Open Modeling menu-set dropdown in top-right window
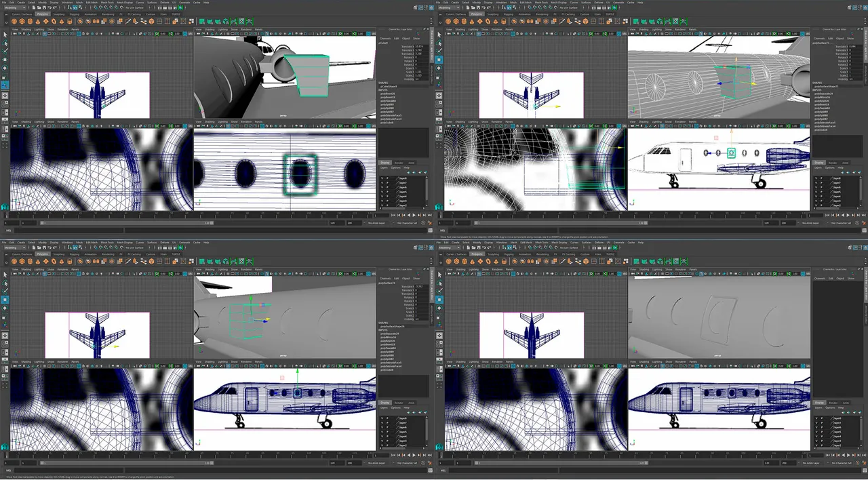 450,7
